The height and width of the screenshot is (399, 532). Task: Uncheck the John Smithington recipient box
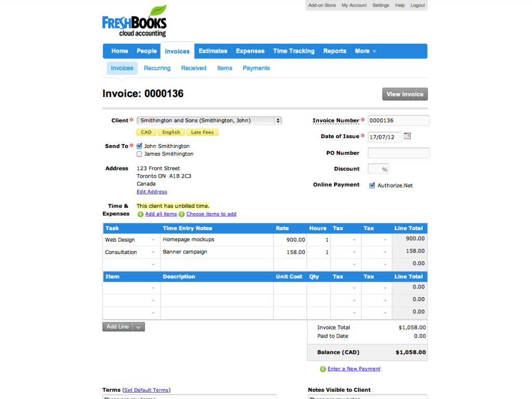point(139,146)
